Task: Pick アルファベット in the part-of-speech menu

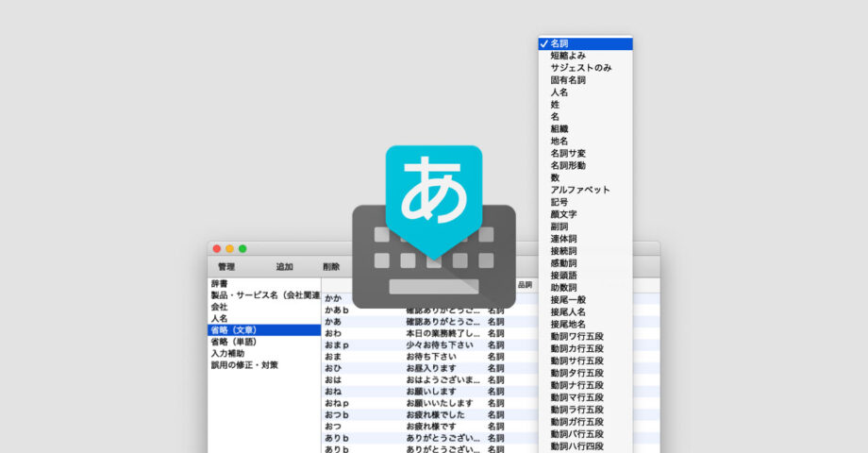Action: 580,190
